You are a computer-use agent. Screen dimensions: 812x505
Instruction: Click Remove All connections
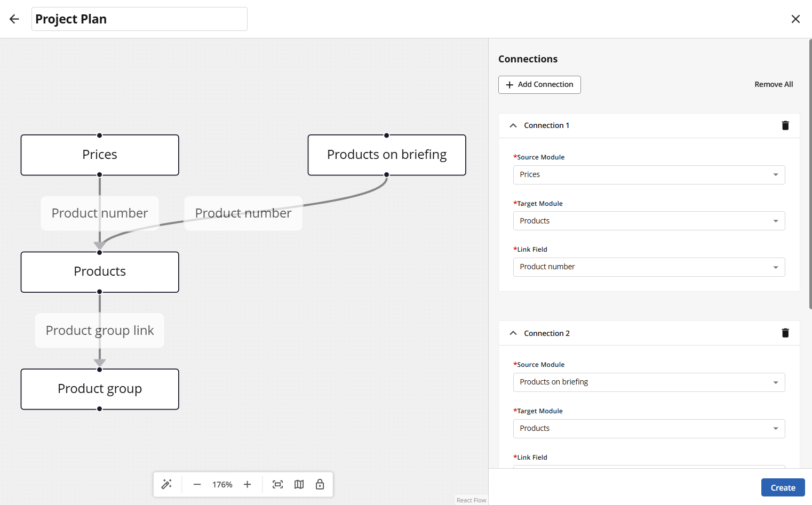click(774, 84)
